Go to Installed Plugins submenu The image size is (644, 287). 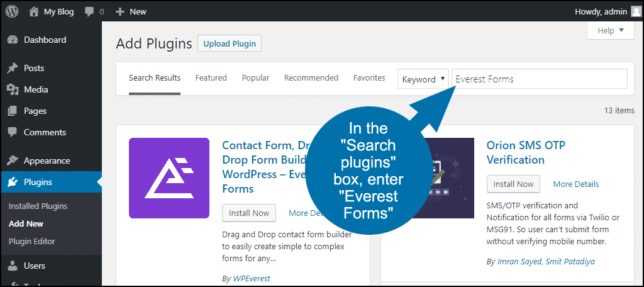[x=38, y=206]
